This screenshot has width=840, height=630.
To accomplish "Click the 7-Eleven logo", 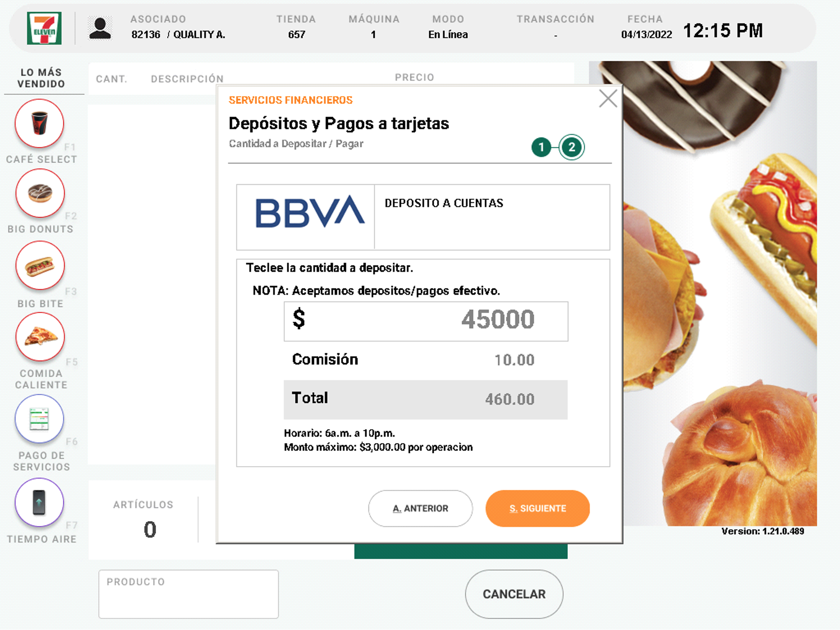I will 44,29.
